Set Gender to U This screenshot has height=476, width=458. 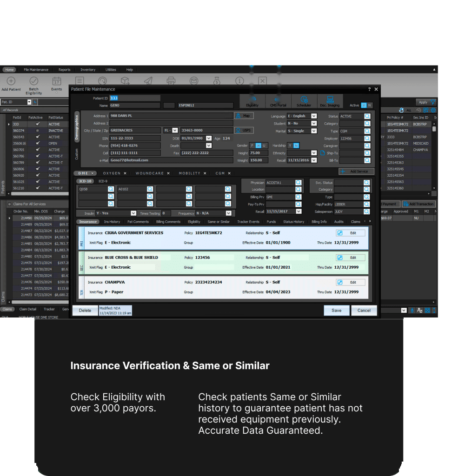click(264, 145)
